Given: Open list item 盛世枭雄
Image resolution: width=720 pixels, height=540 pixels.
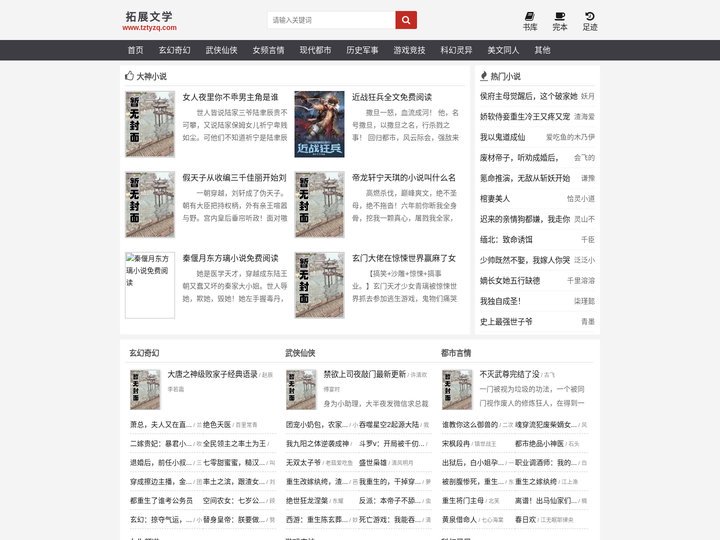Looking at the screenshot, I should pos(372,462).
